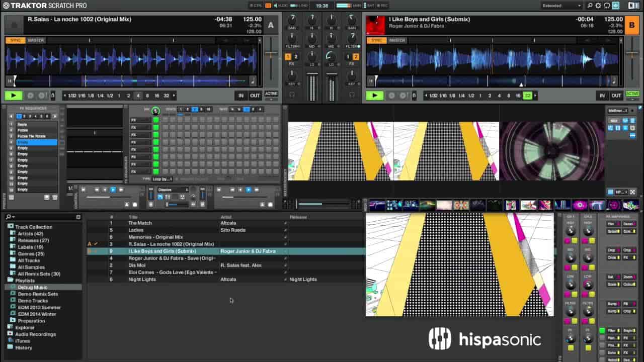Set loop OUT point on Deck B
The height and width of the screenshot is (362, 644).
point(616,96)
